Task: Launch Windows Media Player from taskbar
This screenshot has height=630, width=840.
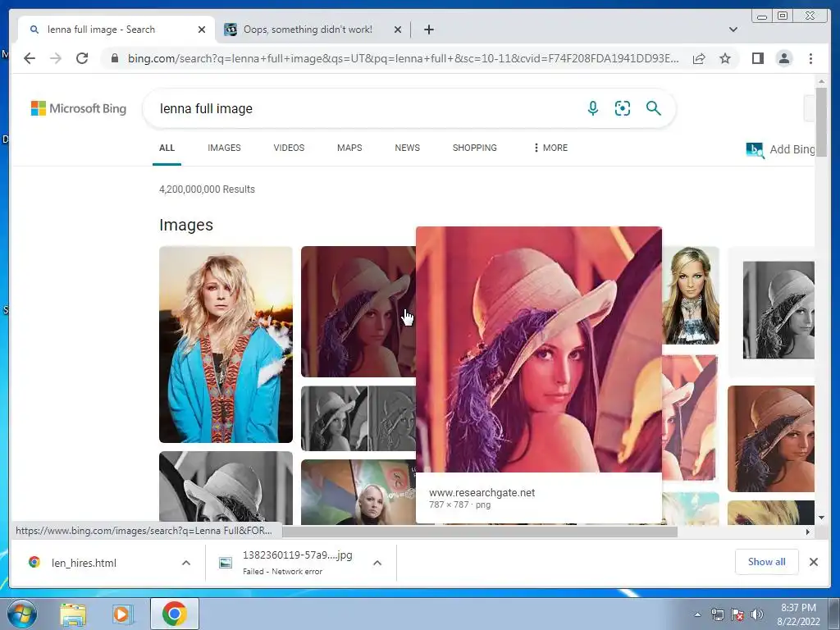Action: pyautogui.click(x=122, y=614)
